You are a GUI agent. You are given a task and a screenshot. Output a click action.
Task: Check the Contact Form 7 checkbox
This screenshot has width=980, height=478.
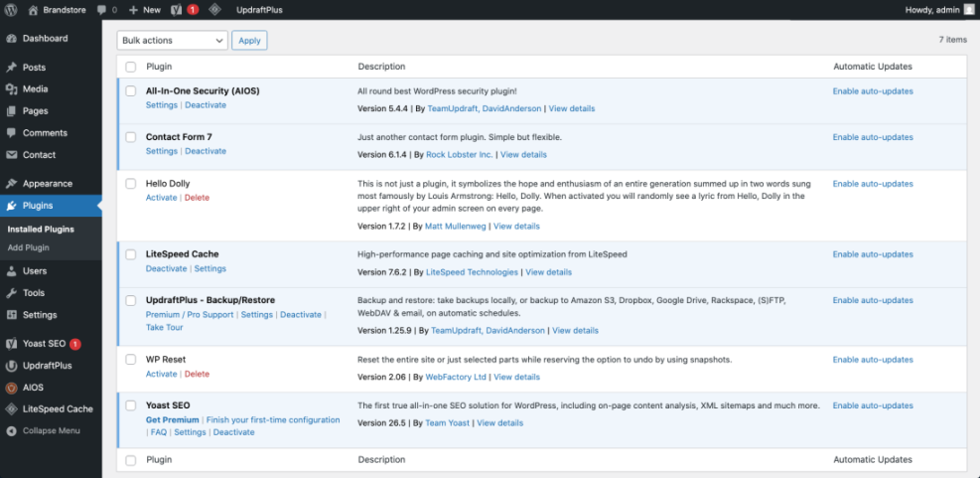131,137
